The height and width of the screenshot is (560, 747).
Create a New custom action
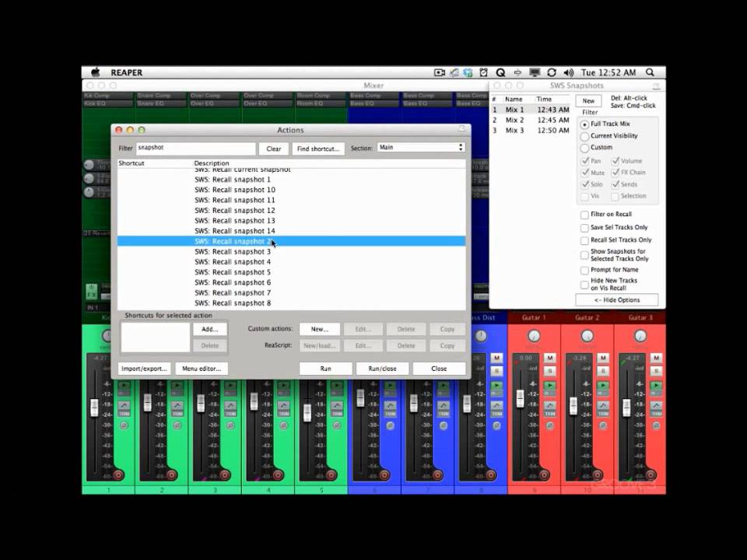click(x=319, y=329)
